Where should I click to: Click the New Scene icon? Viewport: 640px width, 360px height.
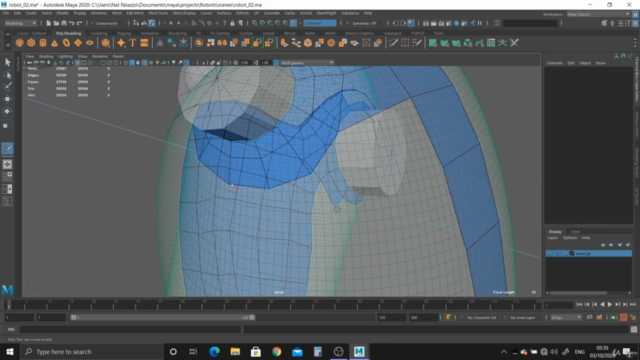48,23
